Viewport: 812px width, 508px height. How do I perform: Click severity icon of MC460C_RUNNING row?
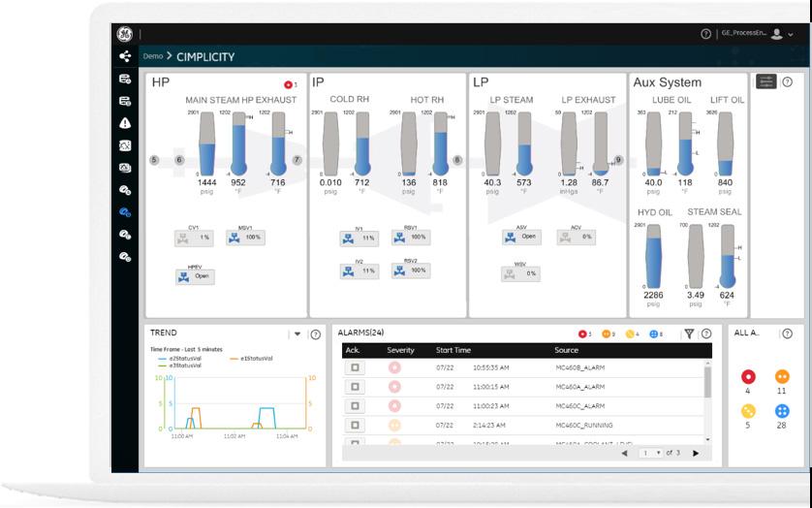tap(394, 425)
